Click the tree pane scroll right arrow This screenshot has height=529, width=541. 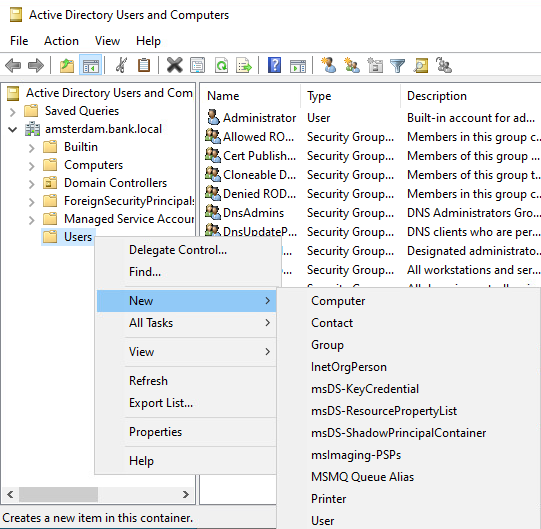[x=186, y=494]
